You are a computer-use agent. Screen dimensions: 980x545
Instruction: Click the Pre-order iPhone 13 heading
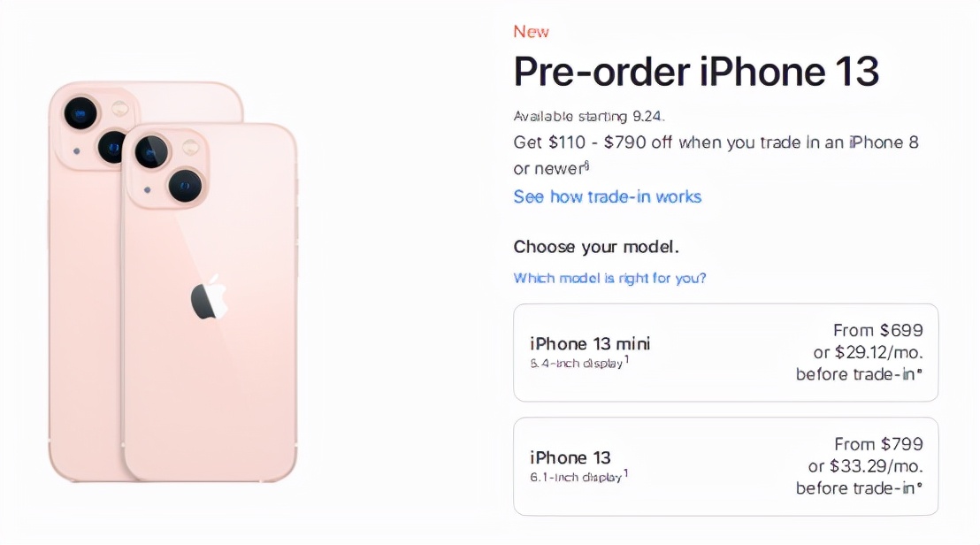click(696, 72)
